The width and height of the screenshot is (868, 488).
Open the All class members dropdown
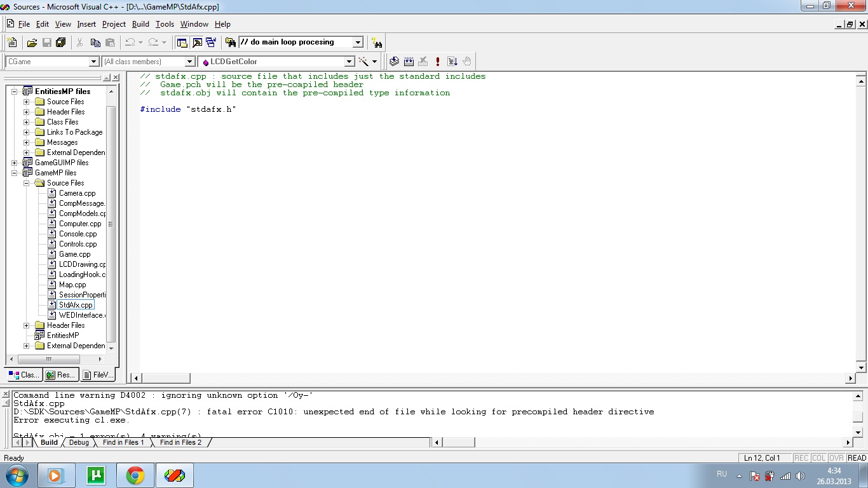point(190,62)
